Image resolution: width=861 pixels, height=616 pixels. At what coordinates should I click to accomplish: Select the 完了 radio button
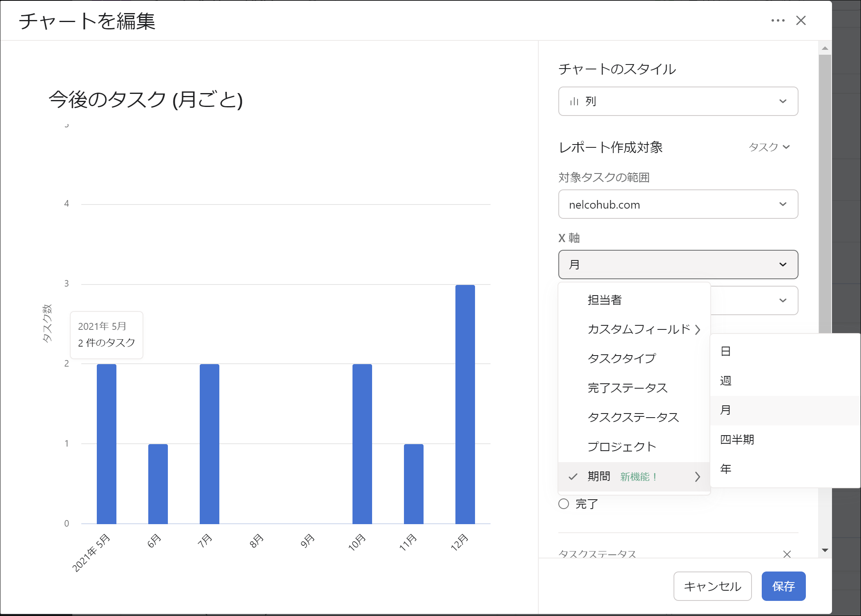pos(564,504)
